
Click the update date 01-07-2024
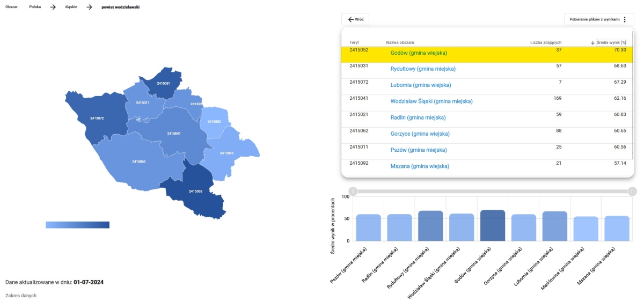click(89, 282)
